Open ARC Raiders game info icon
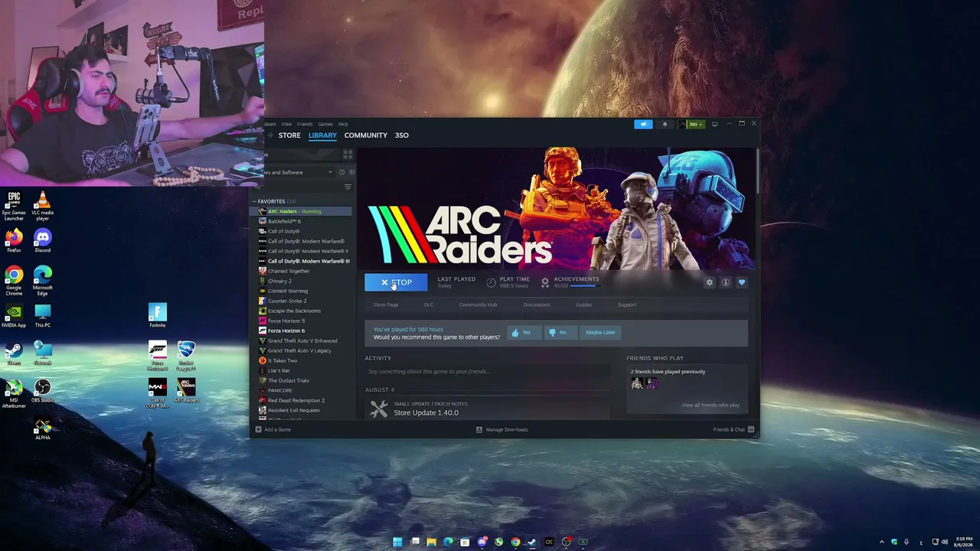 point(726,282)
